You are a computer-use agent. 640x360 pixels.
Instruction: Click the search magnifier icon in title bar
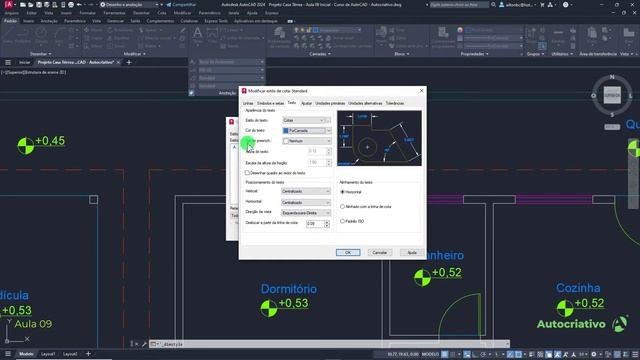click(493, 4)
